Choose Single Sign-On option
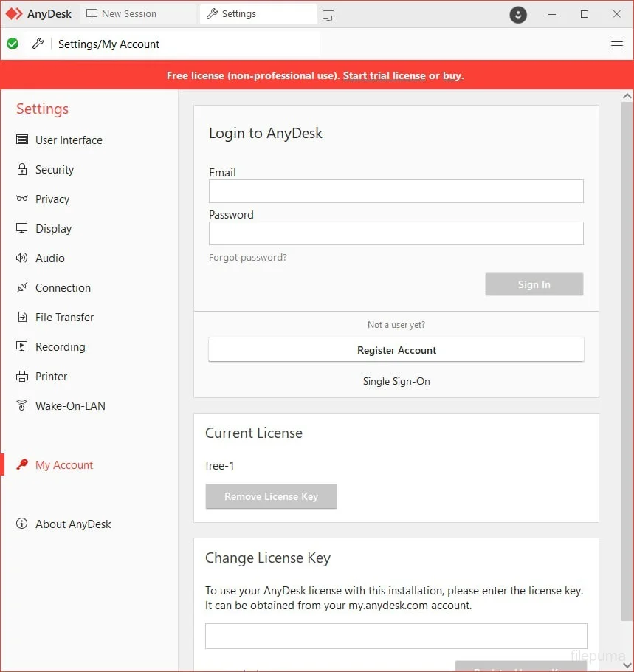This screenshot has height=672, width=634. click(396, 381)
